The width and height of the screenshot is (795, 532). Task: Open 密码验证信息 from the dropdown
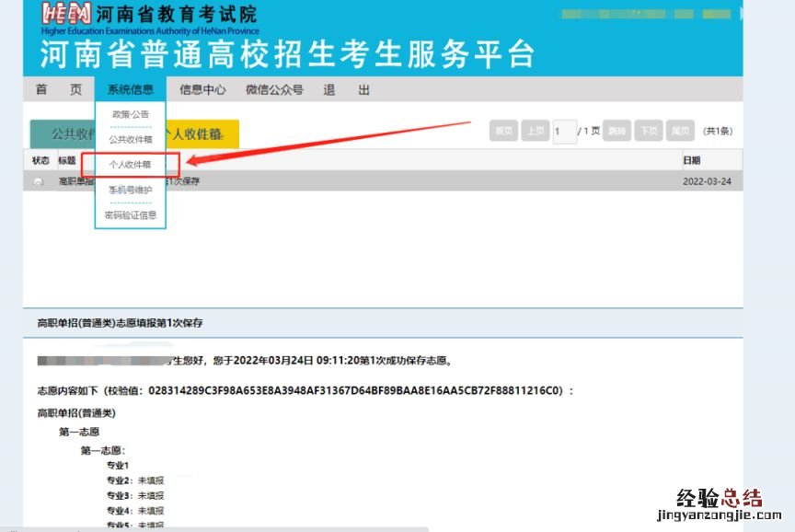[x=130, y=214]
